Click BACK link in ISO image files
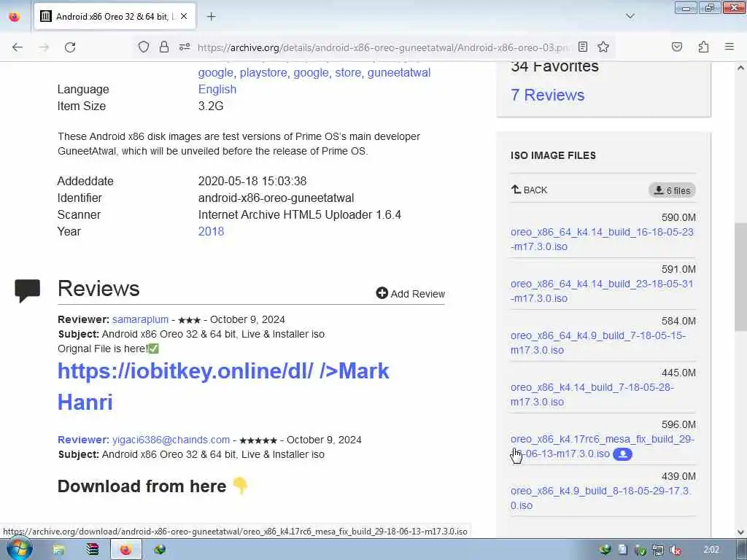This screenshot has width=747, height=560. pyautogui.click(x=529, y=190)
